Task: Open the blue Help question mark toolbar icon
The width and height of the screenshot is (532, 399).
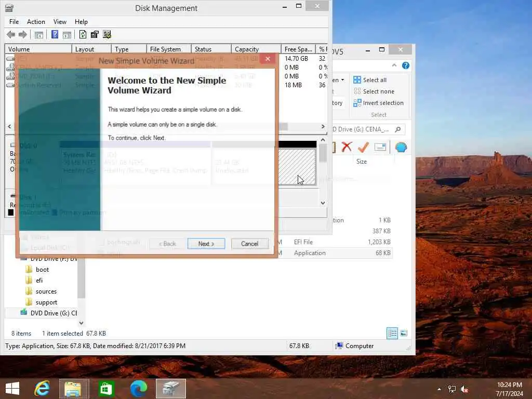Action: click(55, 34)
